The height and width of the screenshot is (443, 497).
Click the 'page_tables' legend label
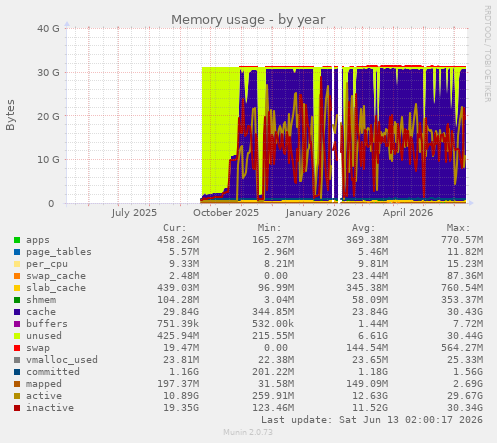pyautogui.click(x=59, y=252)
